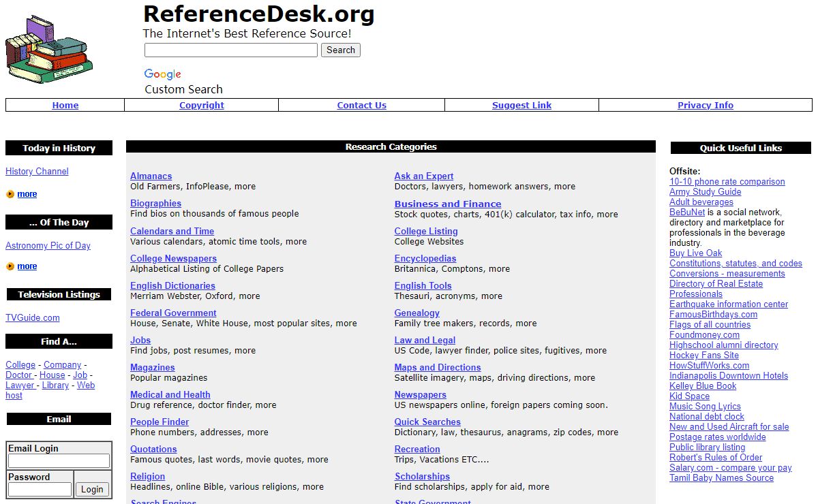
Task: Open the Adult beverages link
Action: [701, 202]
